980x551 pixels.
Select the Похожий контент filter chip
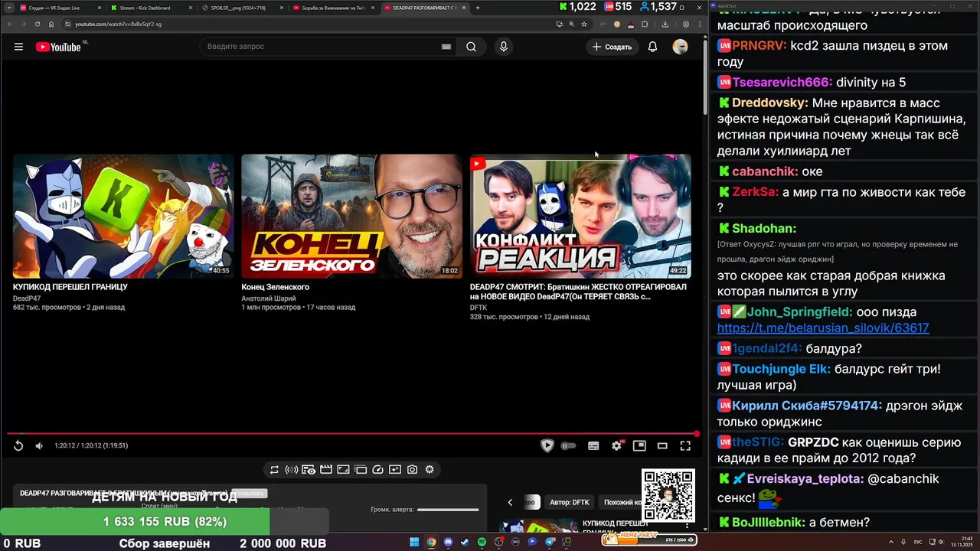[x=622, y=502]
